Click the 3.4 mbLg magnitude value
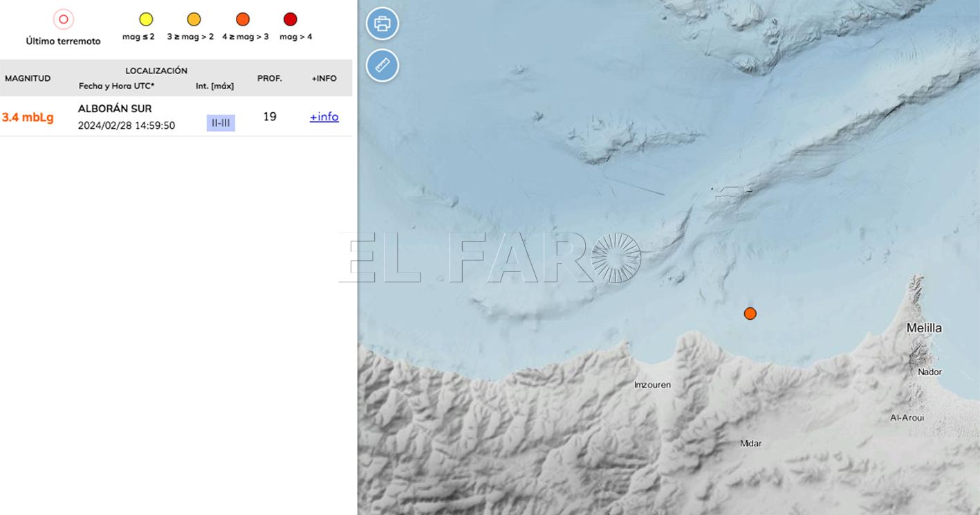The image size is (980, 515). [x=28, y=117]
